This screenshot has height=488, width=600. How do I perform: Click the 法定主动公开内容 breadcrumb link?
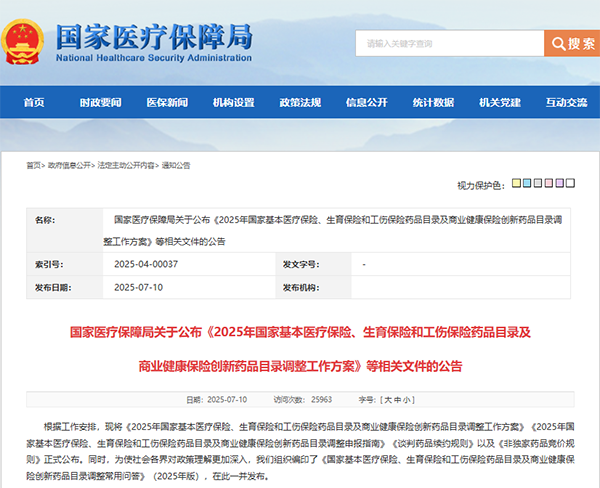126,165
